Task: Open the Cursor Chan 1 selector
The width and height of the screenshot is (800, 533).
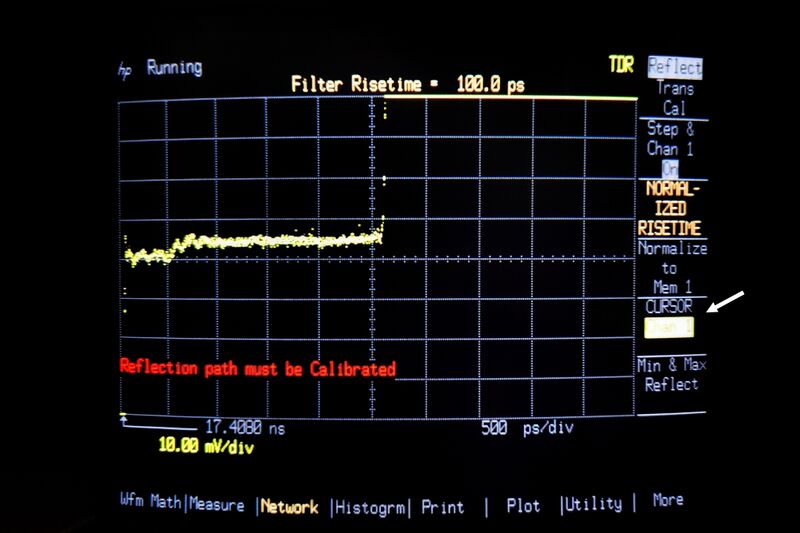Action: click(x=670, y=326)
